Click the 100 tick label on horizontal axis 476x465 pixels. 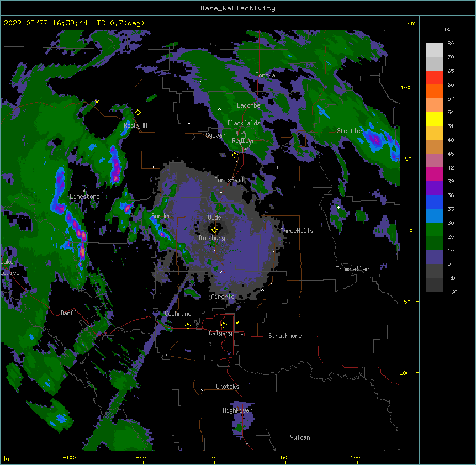tap(355, 457)
